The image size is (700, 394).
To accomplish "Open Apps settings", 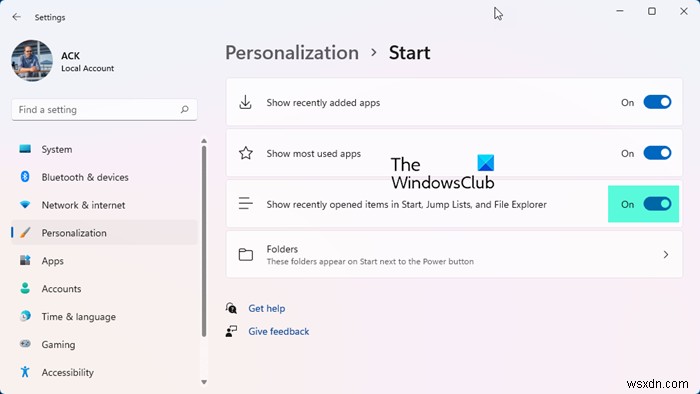I will (104, 261).
